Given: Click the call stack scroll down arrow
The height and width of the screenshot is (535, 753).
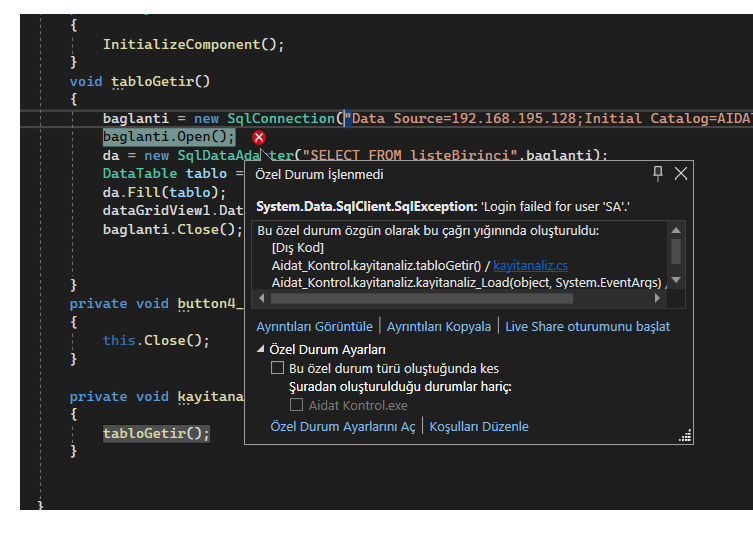Looking at the screenshot, I should click(x=676, y=280).
